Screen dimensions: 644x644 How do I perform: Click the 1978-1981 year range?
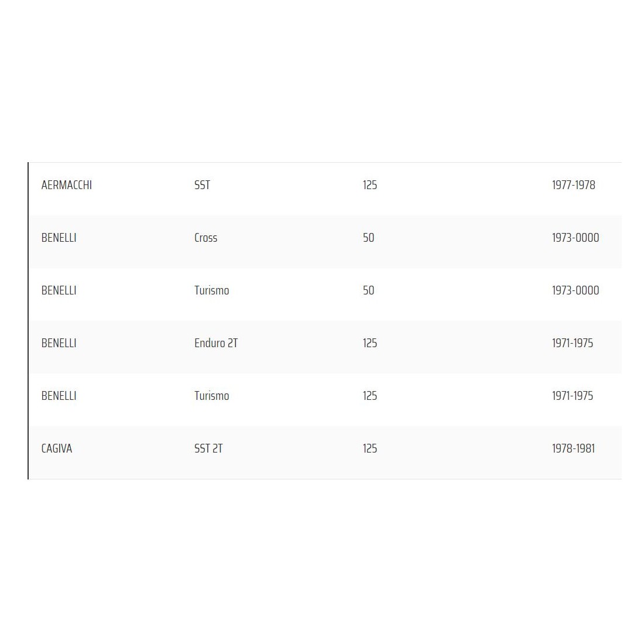(573, 448)
